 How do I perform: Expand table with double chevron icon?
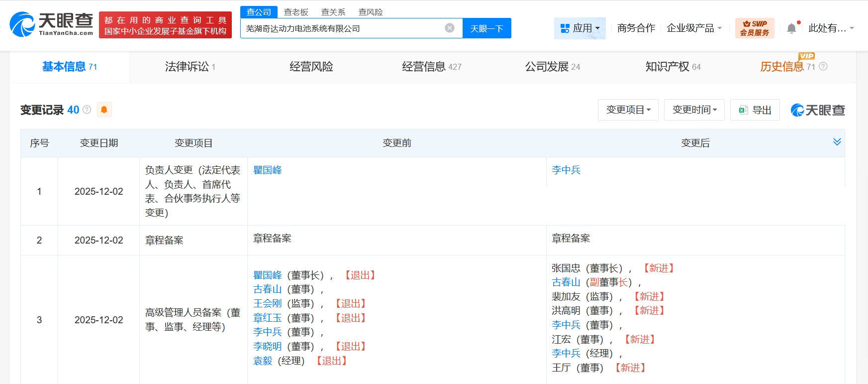837,142
